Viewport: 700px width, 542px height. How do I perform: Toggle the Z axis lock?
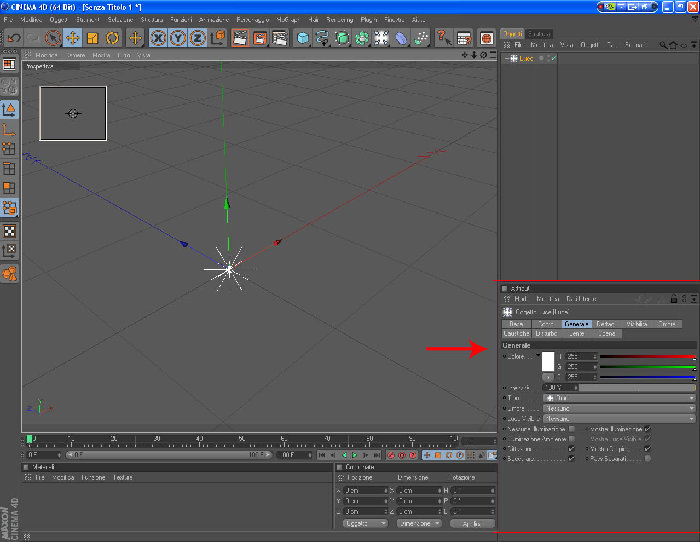[197, 38]
